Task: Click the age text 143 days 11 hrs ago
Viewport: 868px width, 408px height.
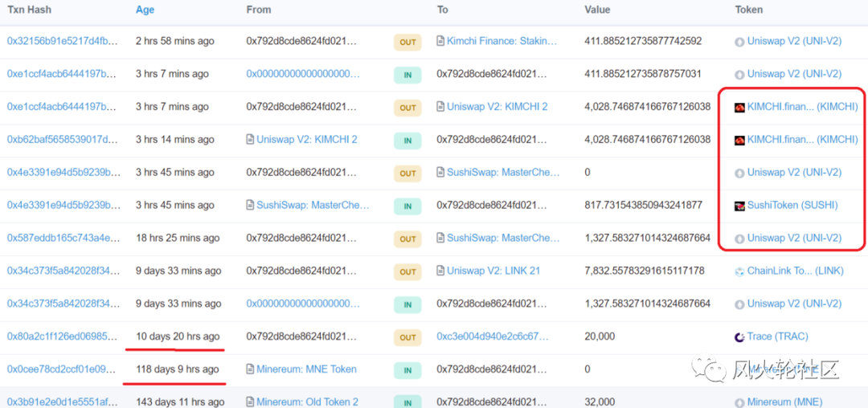Action: [180, 402]
